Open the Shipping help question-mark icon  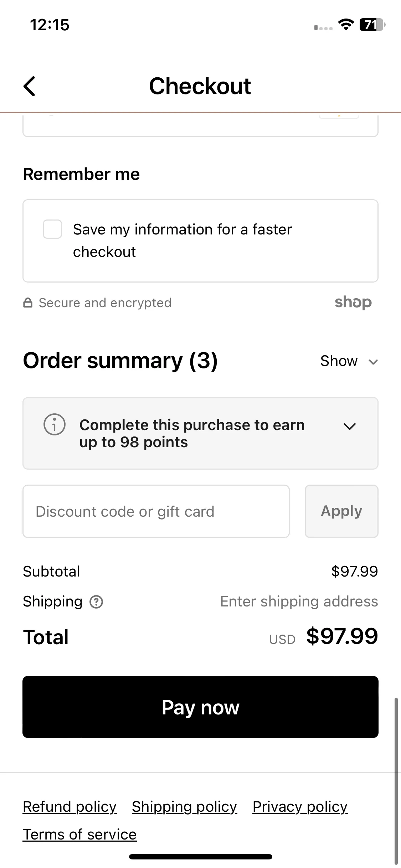(x=96, y=602)
